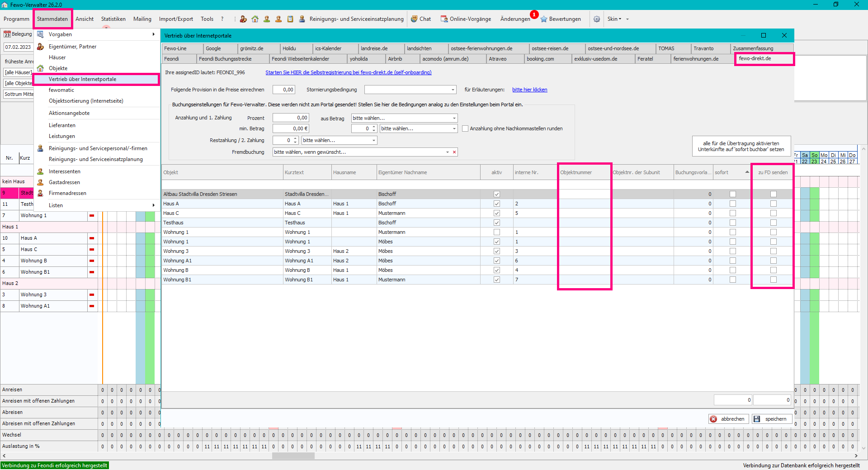Screen dimensions: 868x470
Task: Toggle 'Anzahlung ohne Nachkommastellen runden' checkbox
Action: tap(465, 129)
